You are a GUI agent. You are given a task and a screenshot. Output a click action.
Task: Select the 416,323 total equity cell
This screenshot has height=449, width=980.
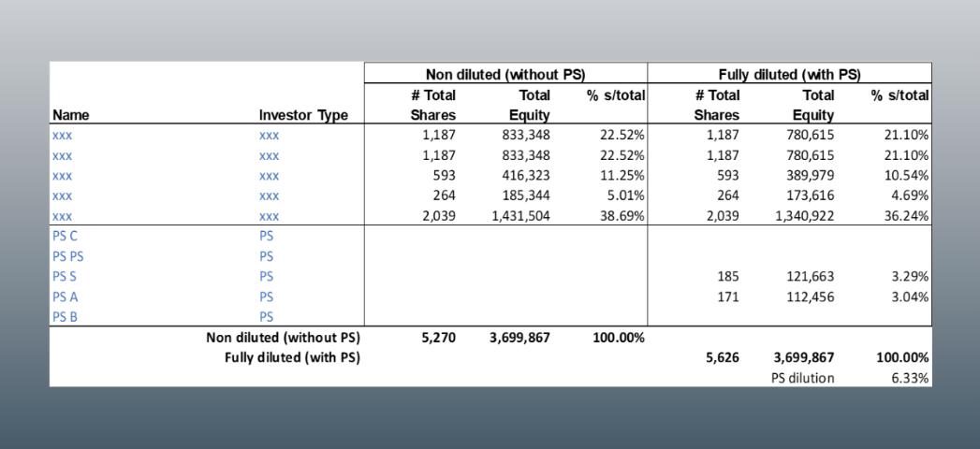pyautogui.click(x=526, y=176)
